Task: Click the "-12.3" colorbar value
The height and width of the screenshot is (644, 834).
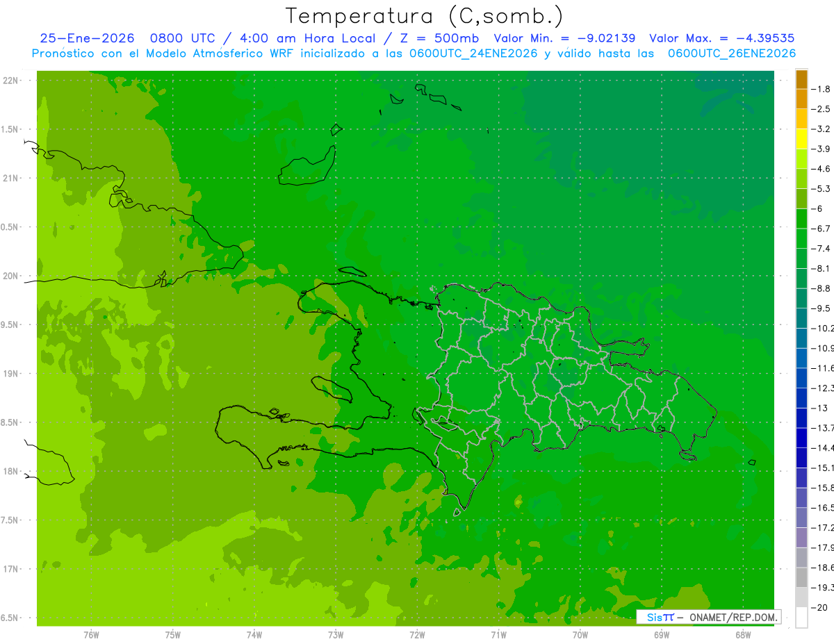Action: pos(823,388)
